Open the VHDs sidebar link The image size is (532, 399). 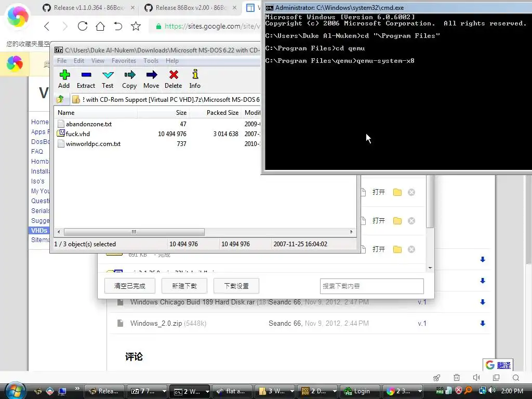pyautogui.click(x=39, y=230)
